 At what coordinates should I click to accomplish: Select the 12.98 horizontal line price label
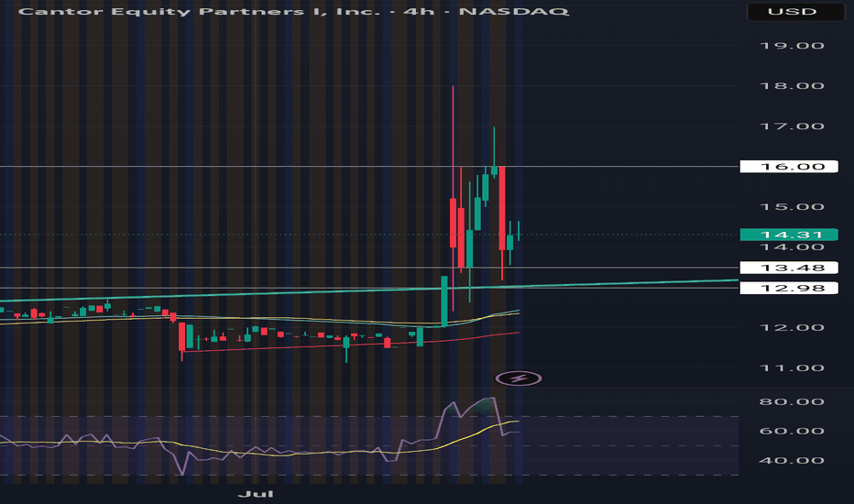(x=789, y=288)
